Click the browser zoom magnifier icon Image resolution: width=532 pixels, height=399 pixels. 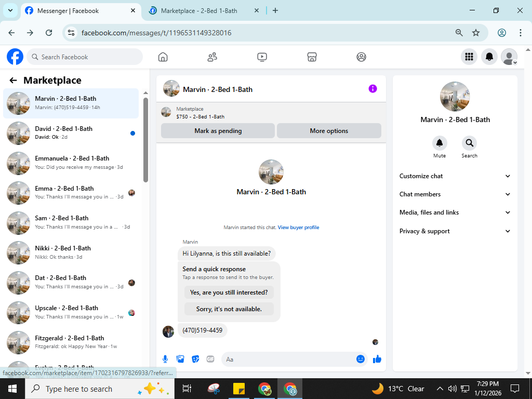459,33
